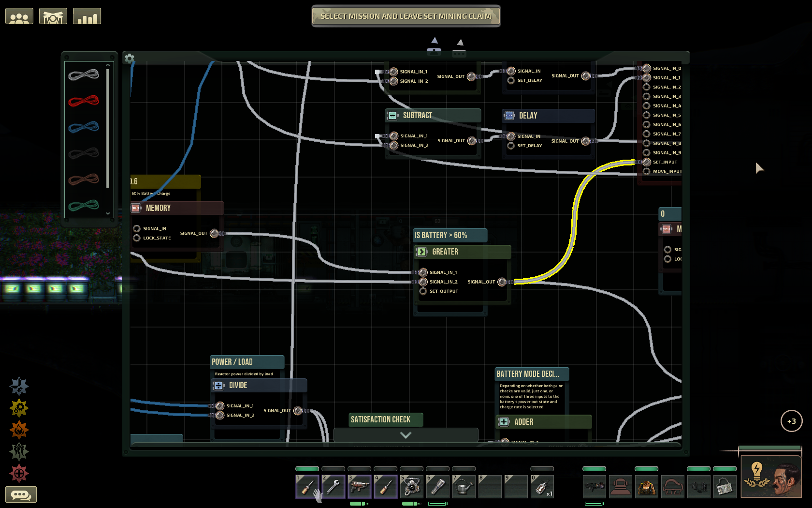This screenshot has height=508, width=812.
Task: Click the SIGNAL_IN_9 connection pin
Action: 647,153
